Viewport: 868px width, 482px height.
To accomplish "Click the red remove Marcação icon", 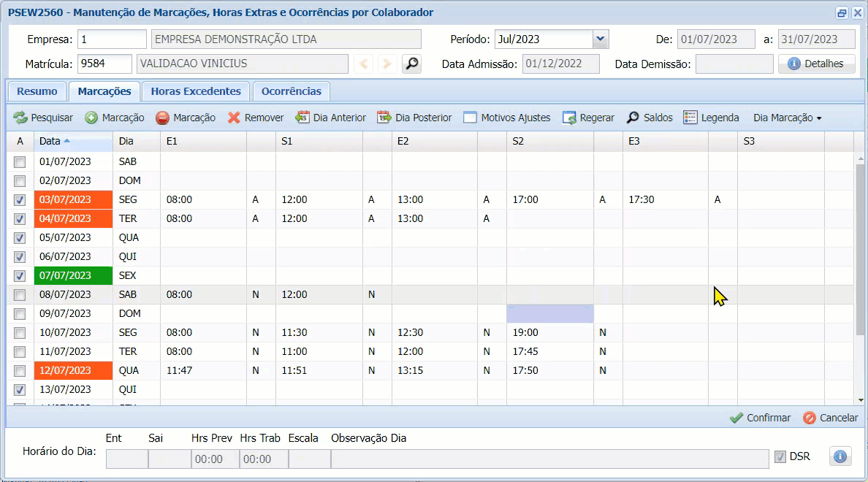I will 162,118.
